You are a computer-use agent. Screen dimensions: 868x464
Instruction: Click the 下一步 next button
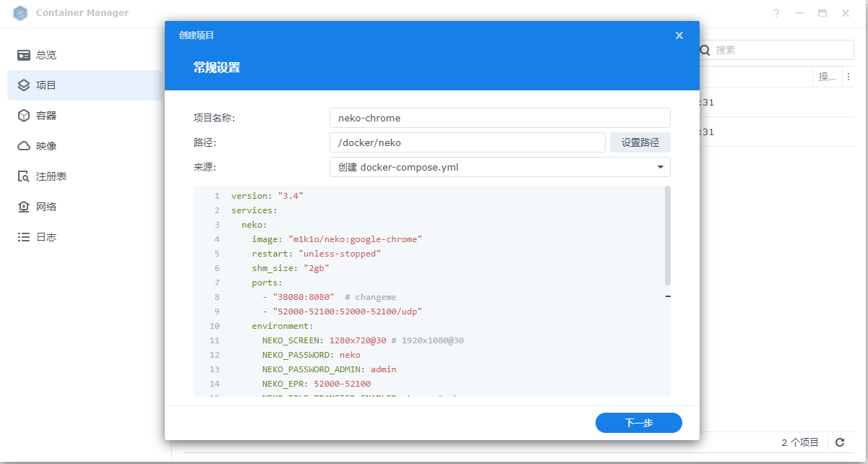point(638,423)
